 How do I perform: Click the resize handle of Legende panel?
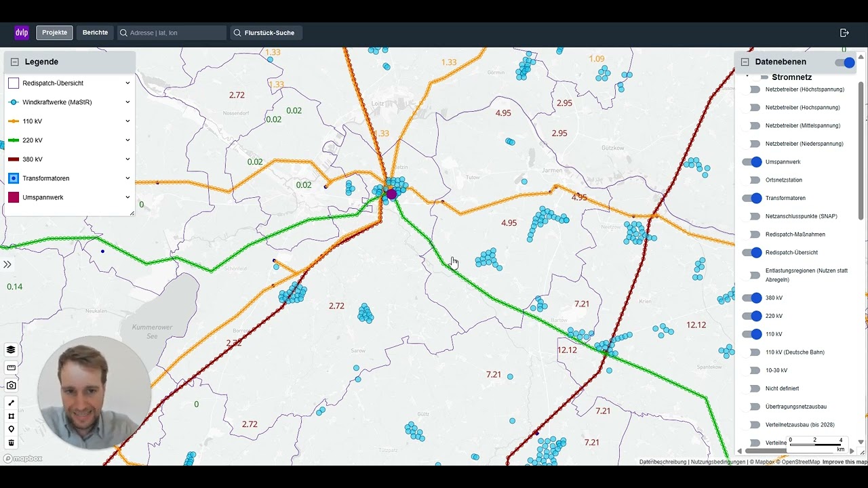click(132, 213)
